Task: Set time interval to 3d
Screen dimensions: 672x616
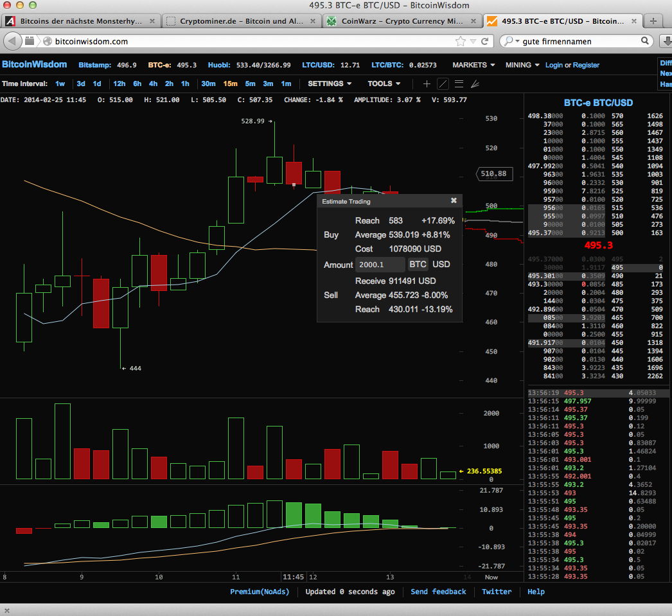Action: point(80,84)
